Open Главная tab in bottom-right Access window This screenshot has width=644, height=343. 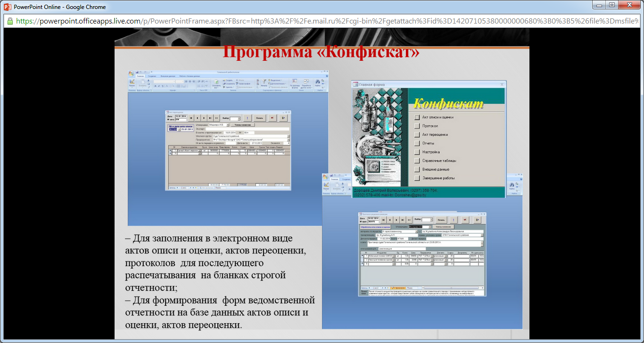click(336, 179)
